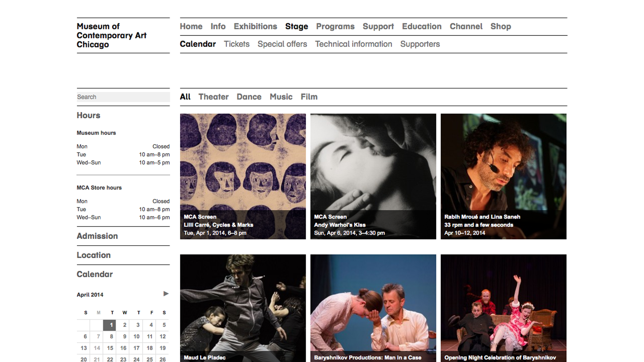Click the Search input field
644x362 pixels.
[x=123, y=97]
